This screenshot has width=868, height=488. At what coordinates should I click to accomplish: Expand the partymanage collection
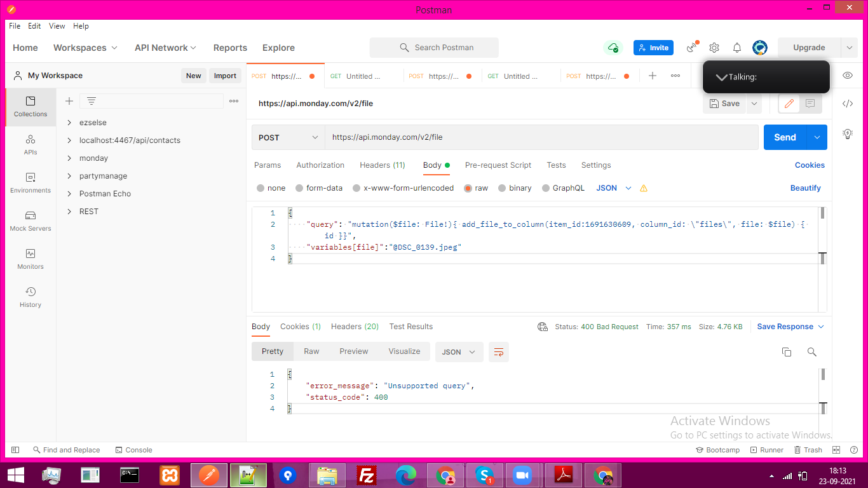[x=69, y=176]
